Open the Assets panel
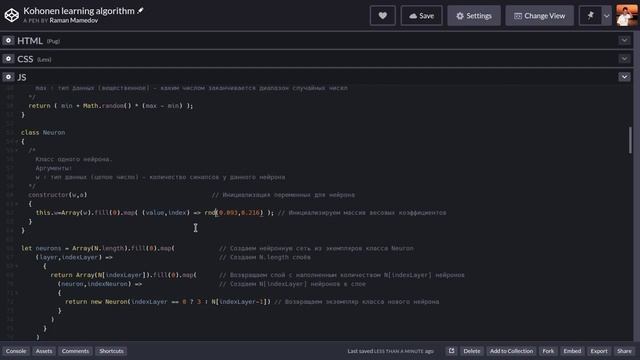Screen dimensions: 640x360 (x=44, y=351)
